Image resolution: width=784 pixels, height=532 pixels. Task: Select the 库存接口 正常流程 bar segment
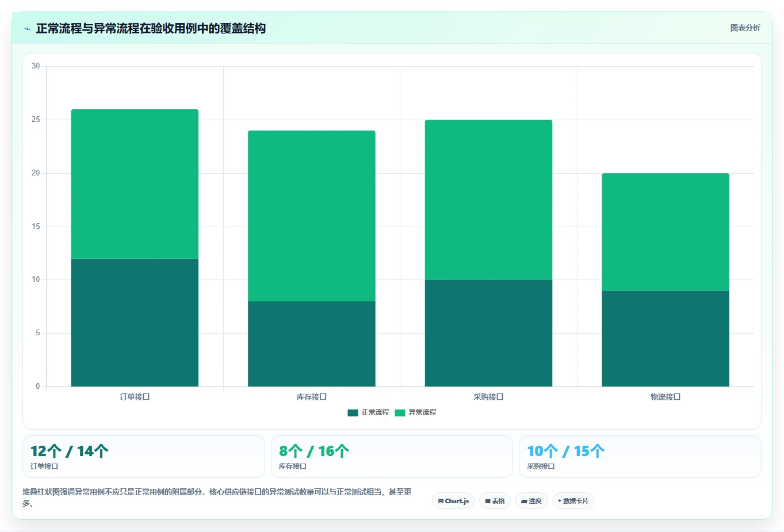[312, 344]
